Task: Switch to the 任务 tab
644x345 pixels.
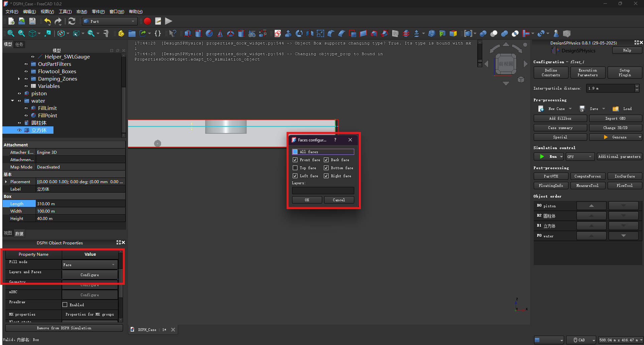Action: [19, 44]
